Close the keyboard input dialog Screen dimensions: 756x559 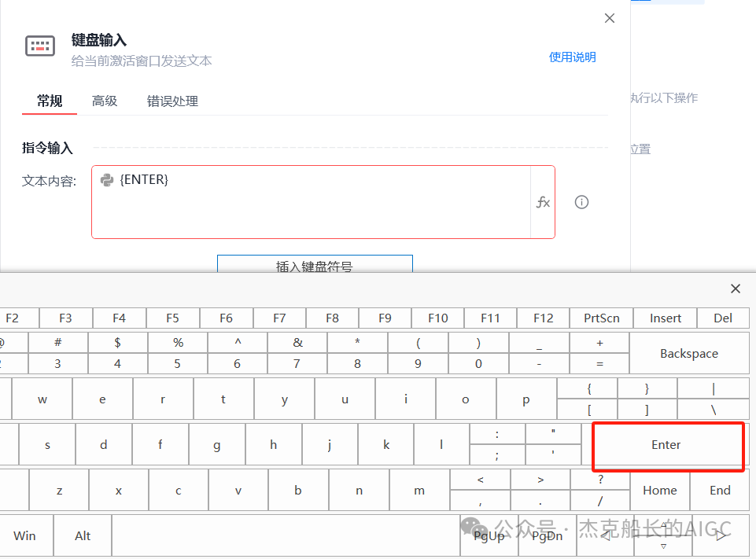[610, 18]
